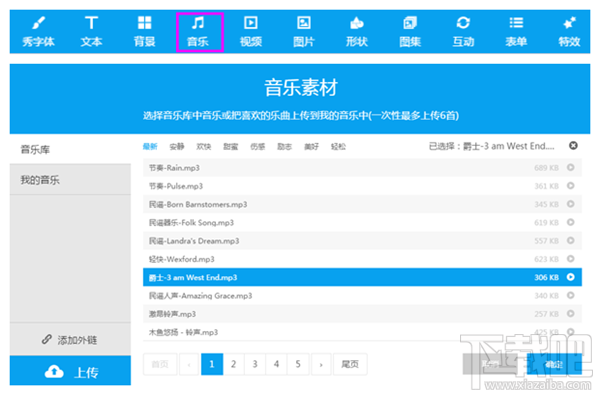
Task: Switch to 音乐库 music library tab
Action: [x=70, y=149]
